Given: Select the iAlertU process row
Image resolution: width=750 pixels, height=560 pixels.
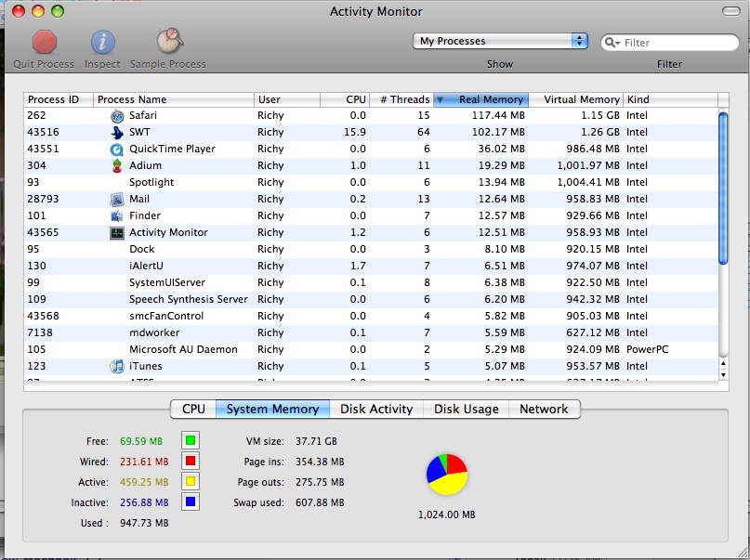Looking at the screenshot, I should point(371,267).
